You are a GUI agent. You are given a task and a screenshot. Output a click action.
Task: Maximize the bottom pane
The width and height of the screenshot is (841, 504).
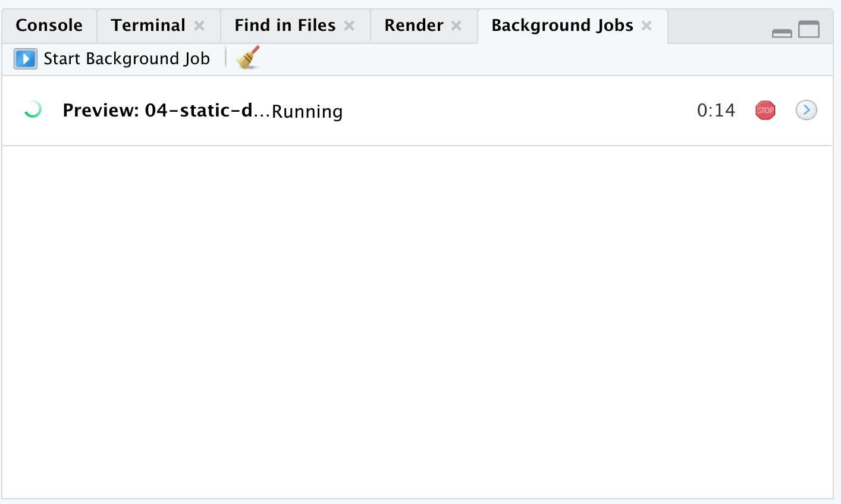[809, 29]
